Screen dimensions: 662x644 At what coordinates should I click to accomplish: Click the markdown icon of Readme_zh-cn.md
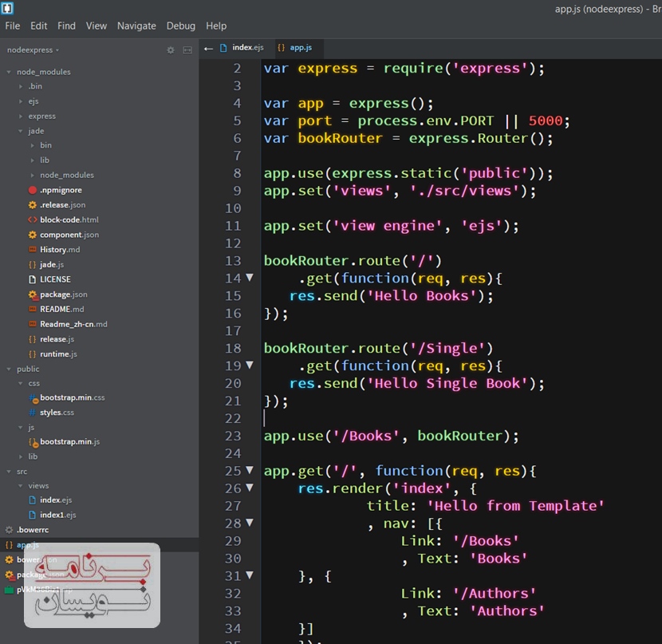click(x=32, y=324)
